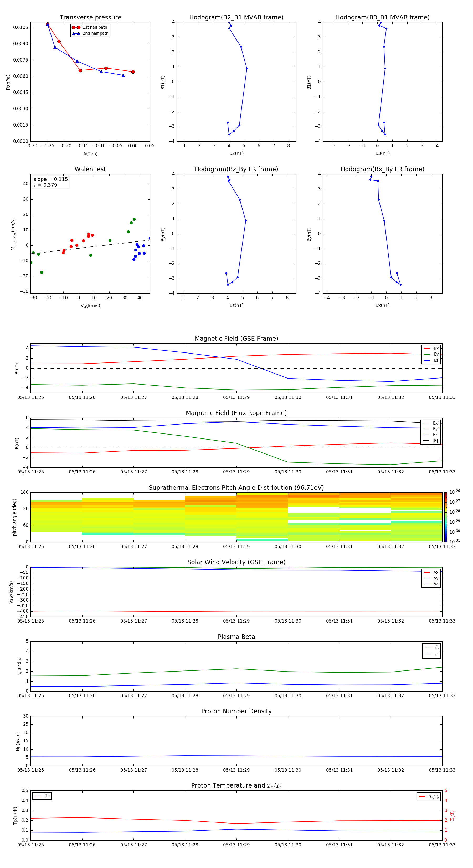The height and width of the screenshot is (868, 473).
Task: Click "By'" in flux rope legend
Action: pyautogui.click(x=431, y=429)
